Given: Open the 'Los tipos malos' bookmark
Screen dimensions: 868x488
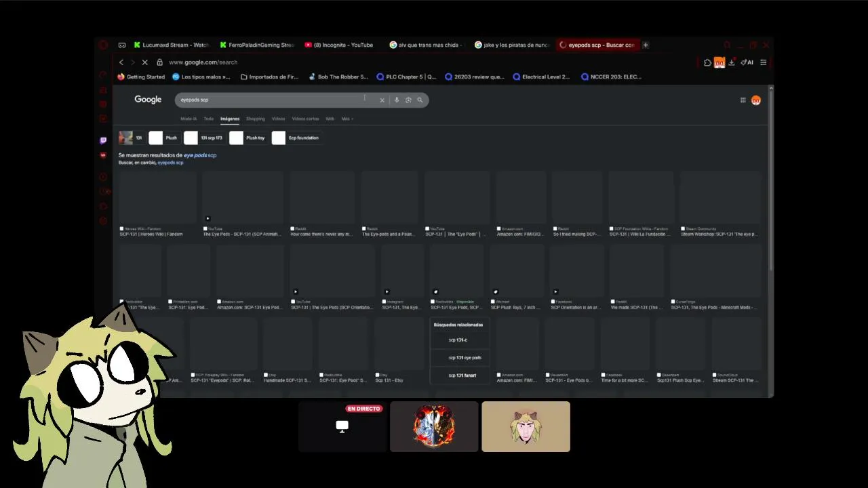Looking at the screenshot, I should click(x=201, y=77).
